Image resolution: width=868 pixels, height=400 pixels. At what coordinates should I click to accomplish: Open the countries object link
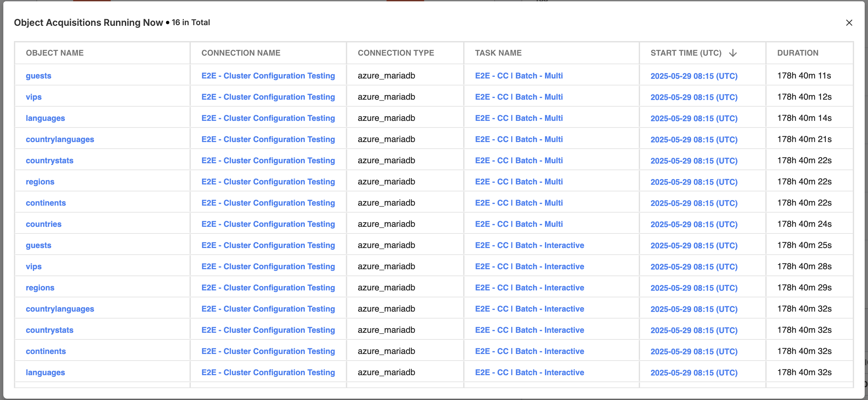pyautogui.click(x=43, y=224)
